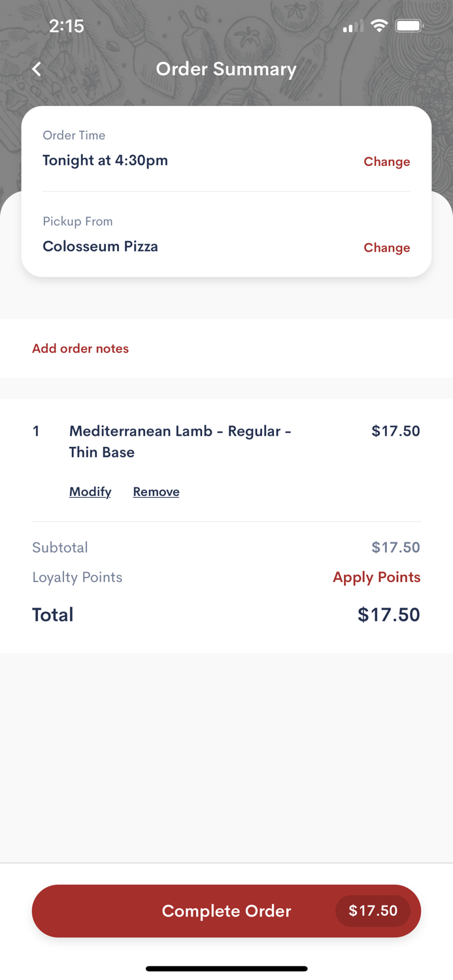This screenshot has width=453, height=980.
Task: Tap the home indicator bar
Action: [226, 968]
